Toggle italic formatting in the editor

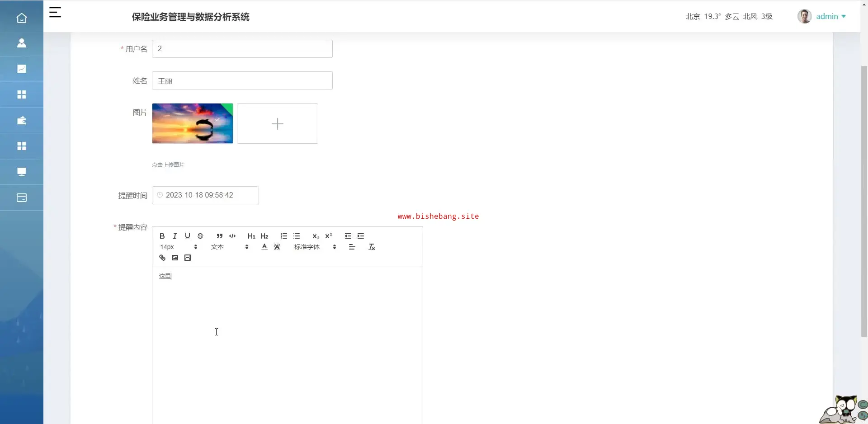click(x=175, y=236)
